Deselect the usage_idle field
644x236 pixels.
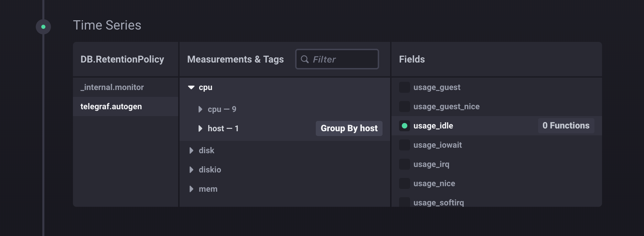(405, 126)
